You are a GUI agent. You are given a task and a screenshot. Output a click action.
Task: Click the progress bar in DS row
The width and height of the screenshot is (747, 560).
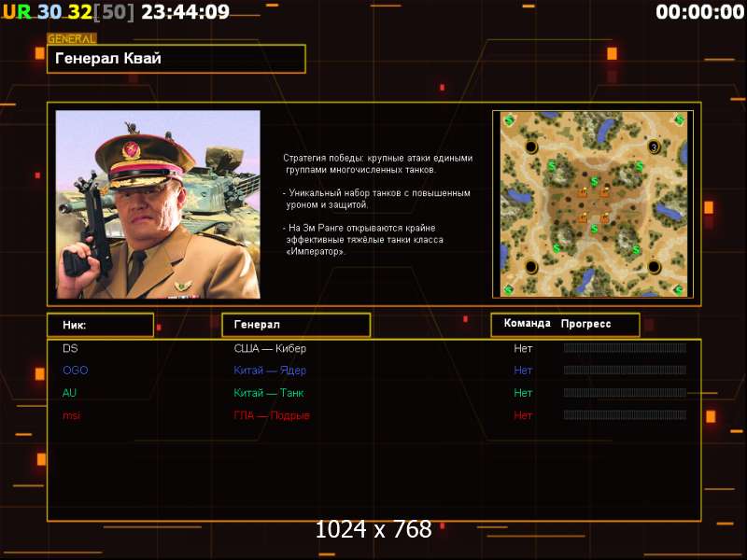coord(625,348)
